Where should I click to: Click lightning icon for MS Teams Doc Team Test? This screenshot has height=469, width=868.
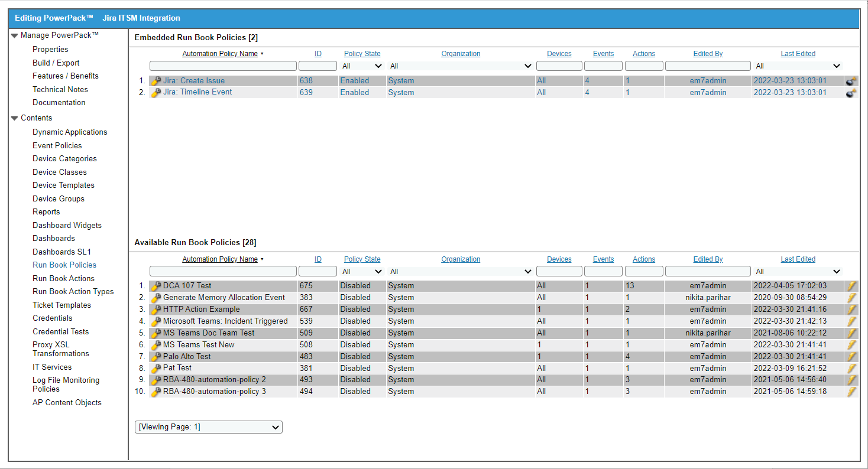851,333
